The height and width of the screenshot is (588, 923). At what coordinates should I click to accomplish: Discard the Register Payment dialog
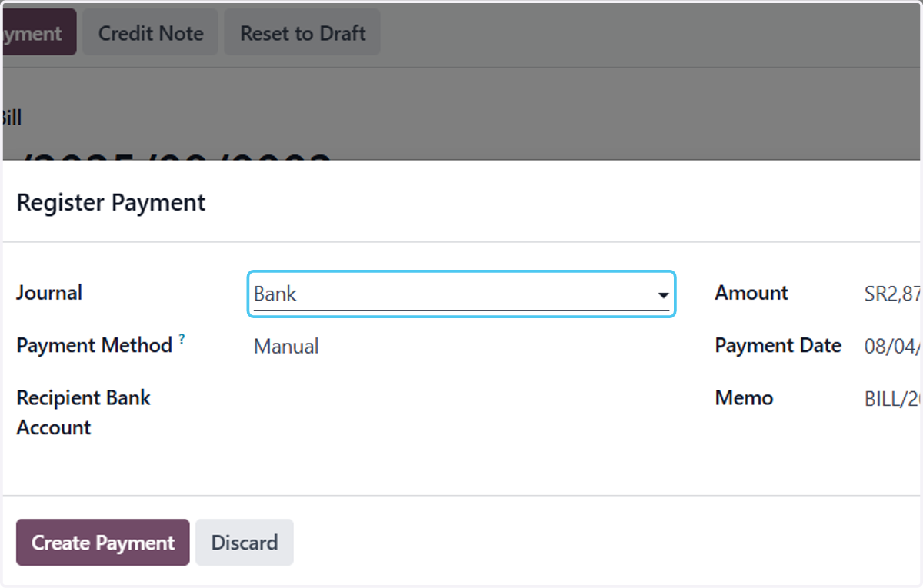click(x=245, y=543)
